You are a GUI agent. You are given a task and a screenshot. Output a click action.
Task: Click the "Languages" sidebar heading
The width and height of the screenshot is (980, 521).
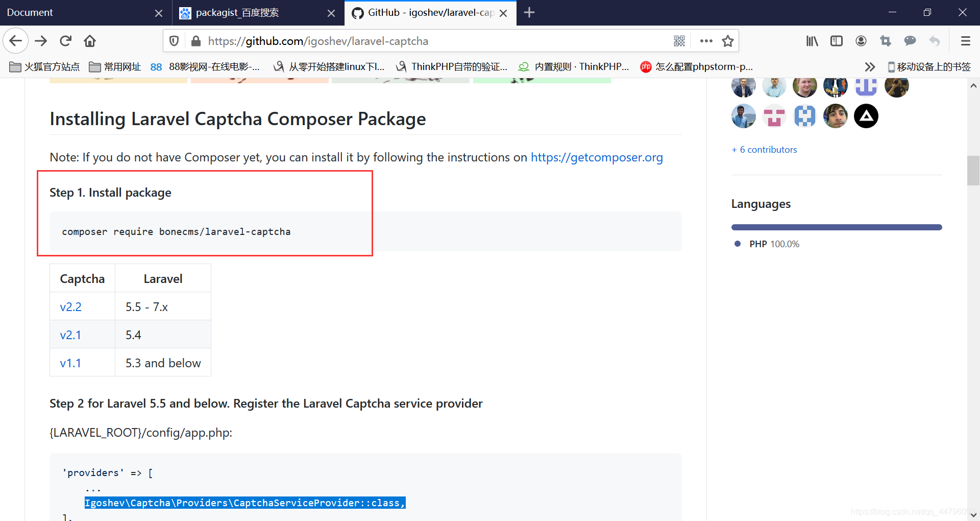(761, 204)
